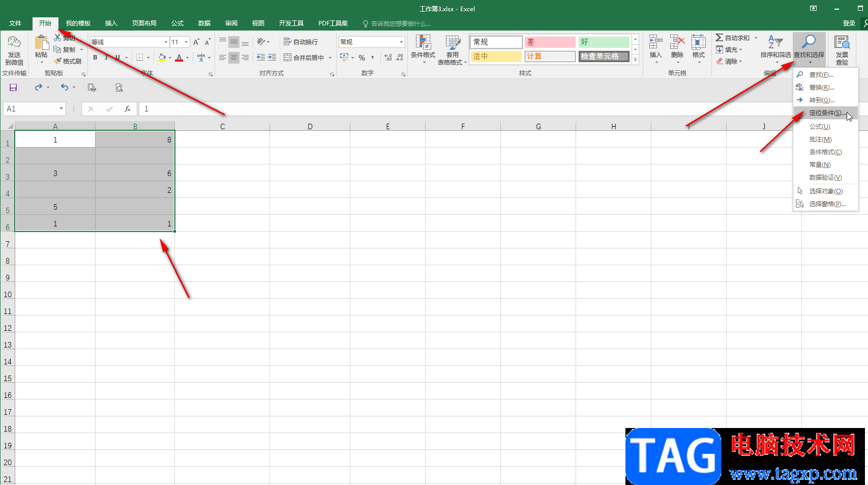Switch to the 公式 Formulas tab
This screenshot has height=485, width=868.
177,23
